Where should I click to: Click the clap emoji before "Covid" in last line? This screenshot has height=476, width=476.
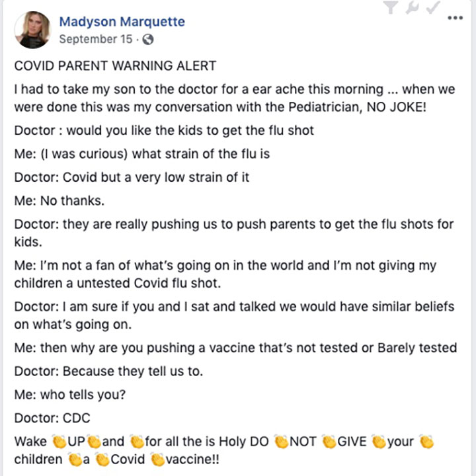pos(102,458)
